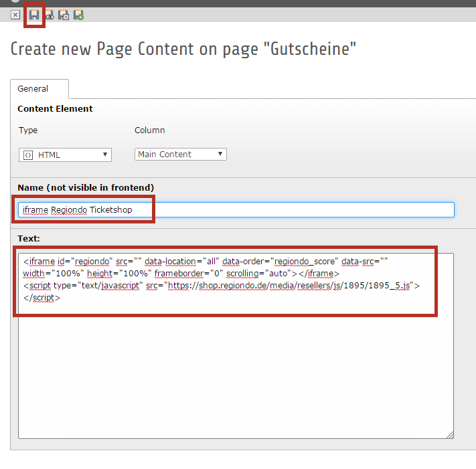
Task: Click the save and create new icon
Action: tap(78, 15)
